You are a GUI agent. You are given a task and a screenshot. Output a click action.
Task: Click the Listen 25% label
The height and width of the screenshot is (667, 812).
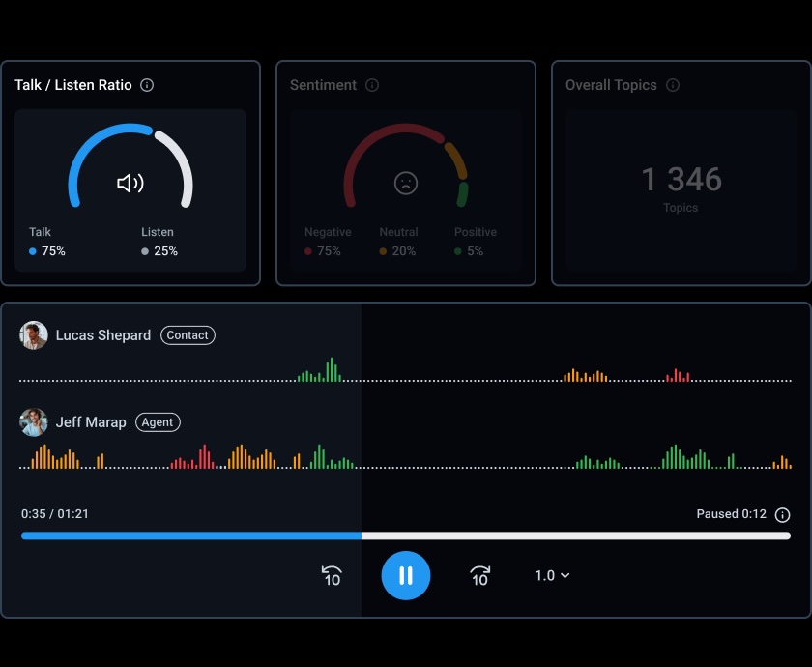(x=158, y=250)
